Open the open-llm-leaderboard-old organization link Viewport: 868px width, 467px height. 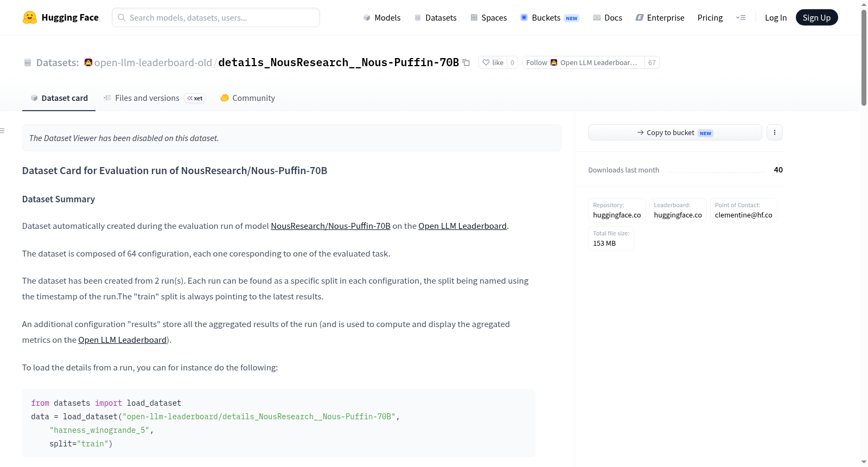pyautogui.click(x=153, y=62)
